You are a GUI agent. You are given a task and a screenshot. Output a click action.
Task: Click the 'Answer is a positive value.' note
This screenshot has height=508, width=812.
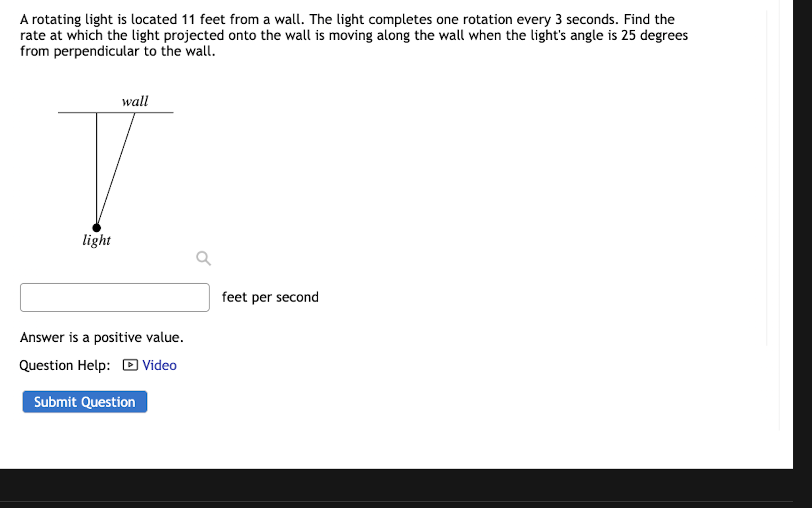click(x=102, y=337)
